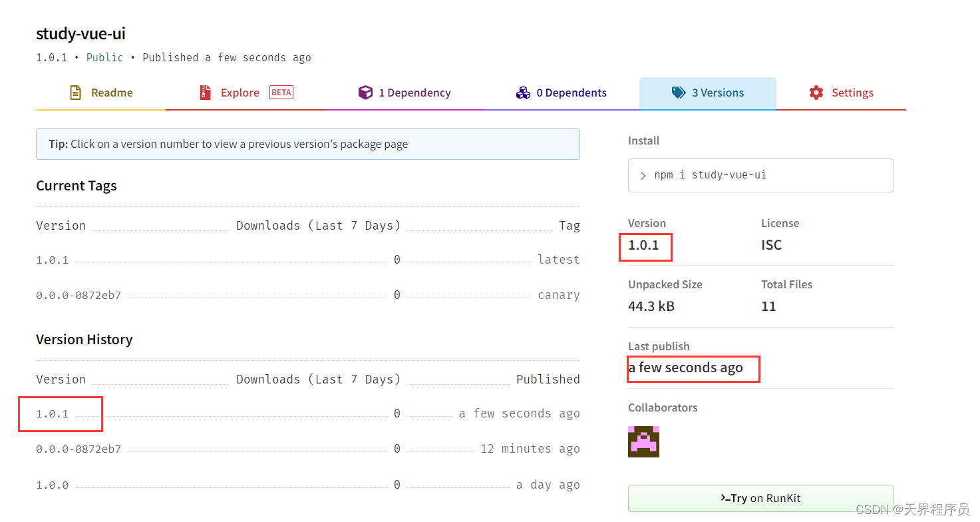
Task: Open the 1 Dependency tab
Action: point(405,93)
